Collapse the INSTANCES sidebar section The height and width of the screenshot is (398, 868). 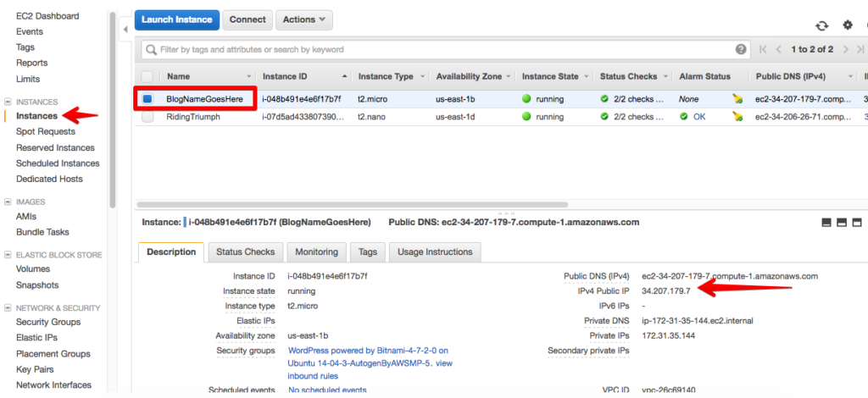click(8, 102)
